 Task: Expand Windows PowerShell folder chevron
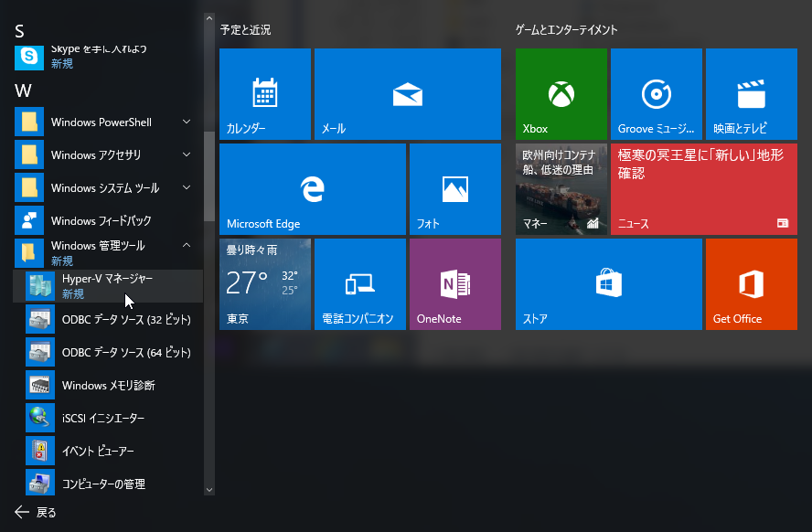pyautogui.click(x=187, y=122)
